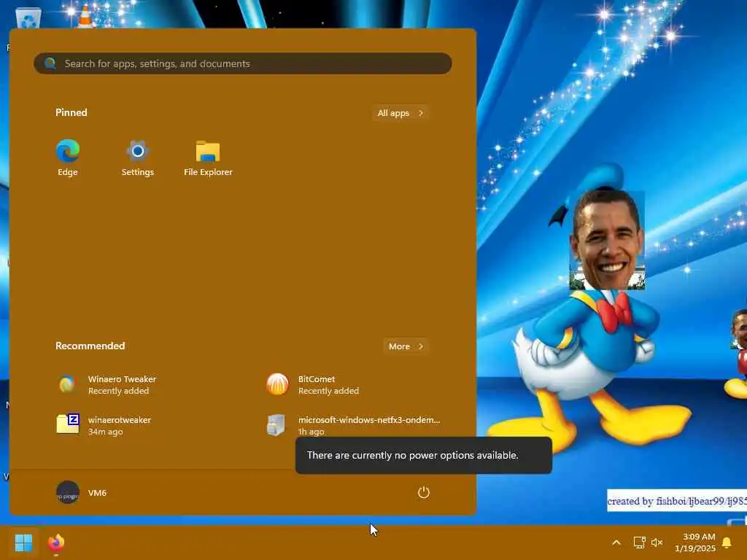Open Firefox from the taskbar
The width and height of the screenshot is (747, 560).
click(x=55, y=542)
